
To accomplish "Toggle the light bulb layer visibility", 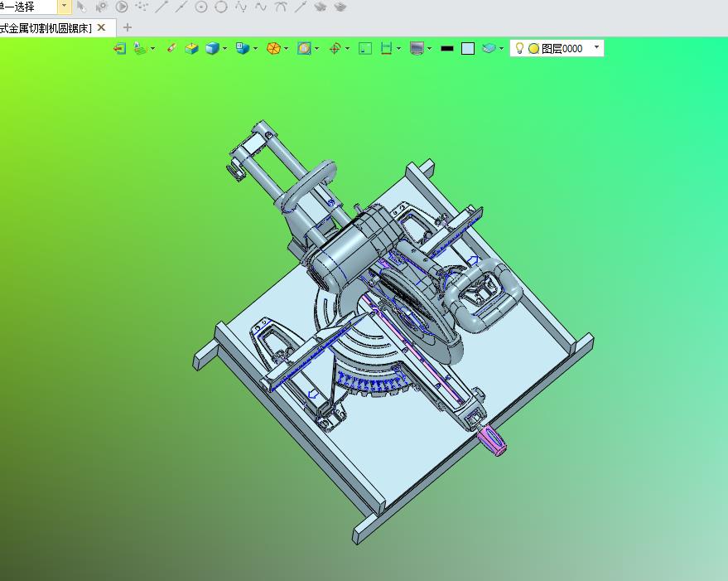I will click(x=519, y=48).
